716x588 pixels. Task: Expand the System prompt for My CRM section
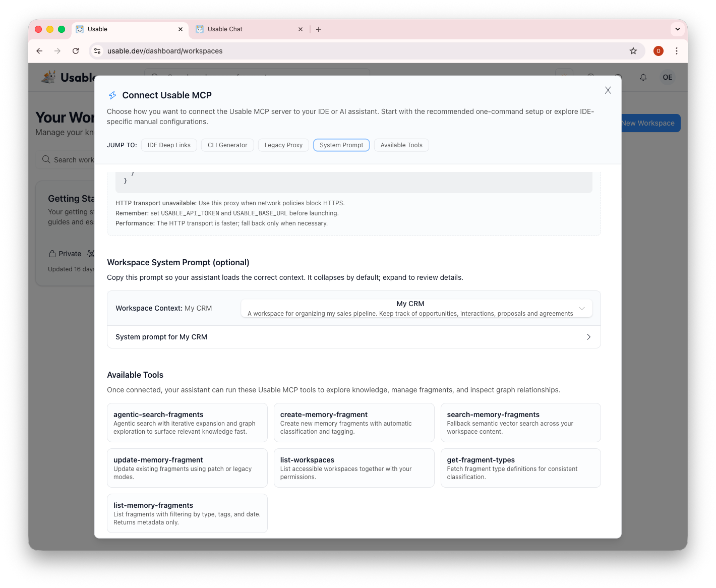pyautogui.click(x=588, y=337)
